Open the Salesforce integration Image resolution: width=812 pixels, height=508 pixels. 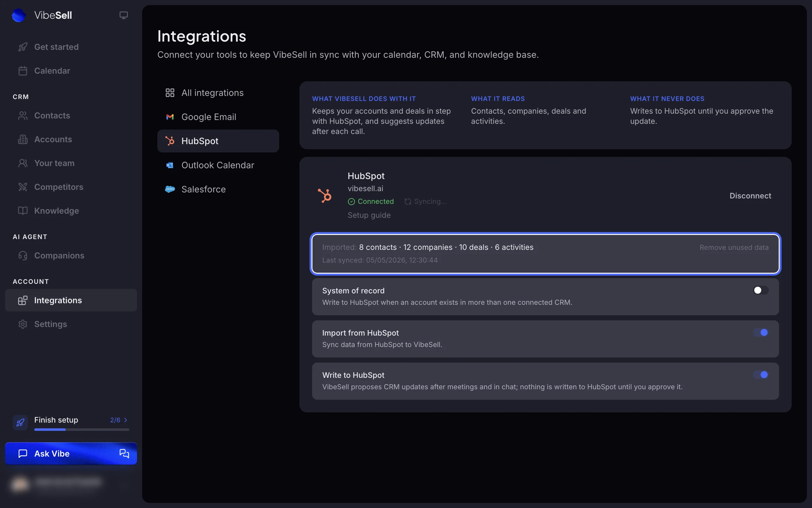point(218,190)
